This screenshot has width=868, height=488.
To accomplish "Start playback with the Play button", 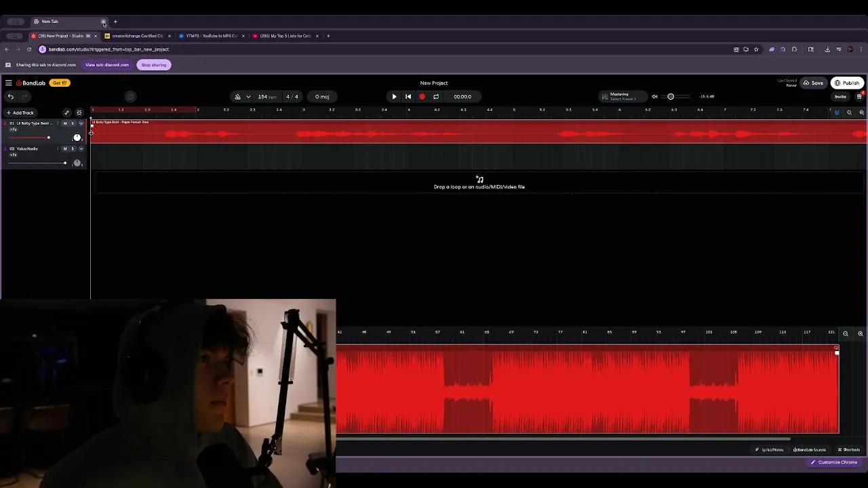I will point(394,96).
